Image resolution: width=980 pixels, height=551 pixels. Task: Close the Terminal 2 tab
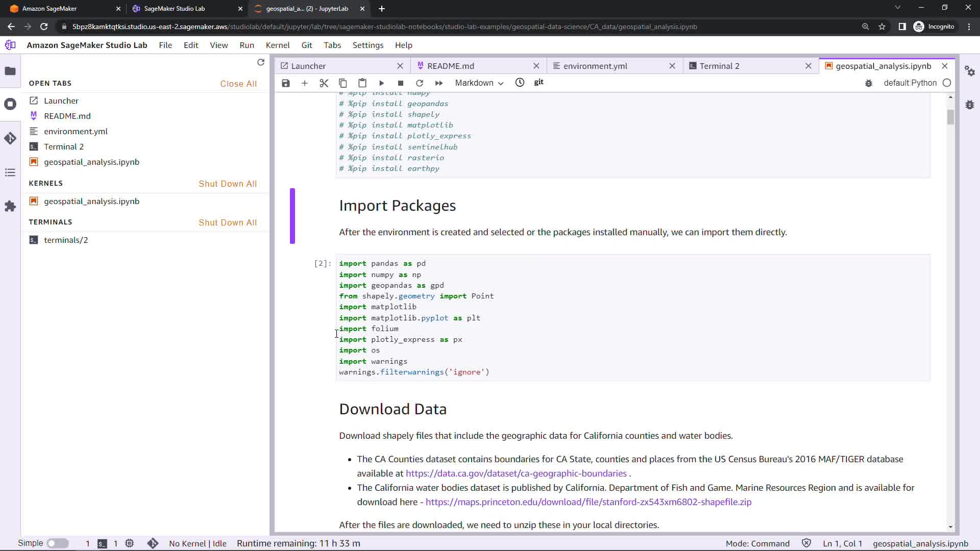[x=808, y=66]
